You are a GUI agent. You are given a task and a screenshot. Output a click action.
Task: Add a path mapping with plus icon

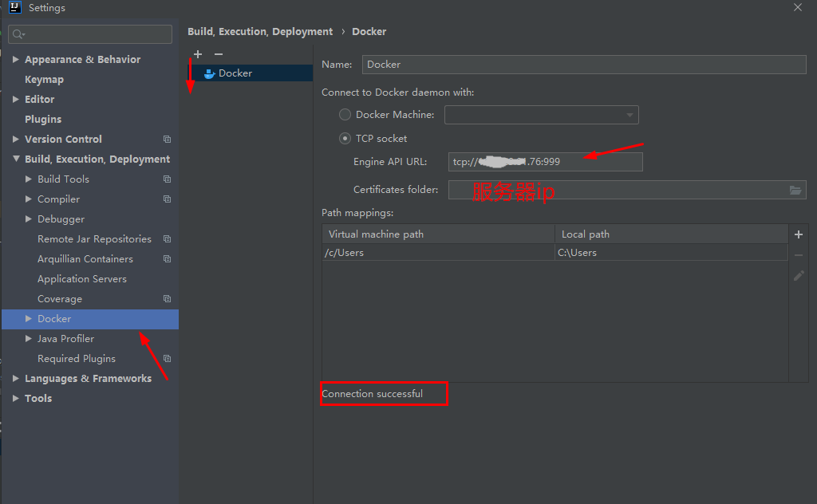point(798,234)
